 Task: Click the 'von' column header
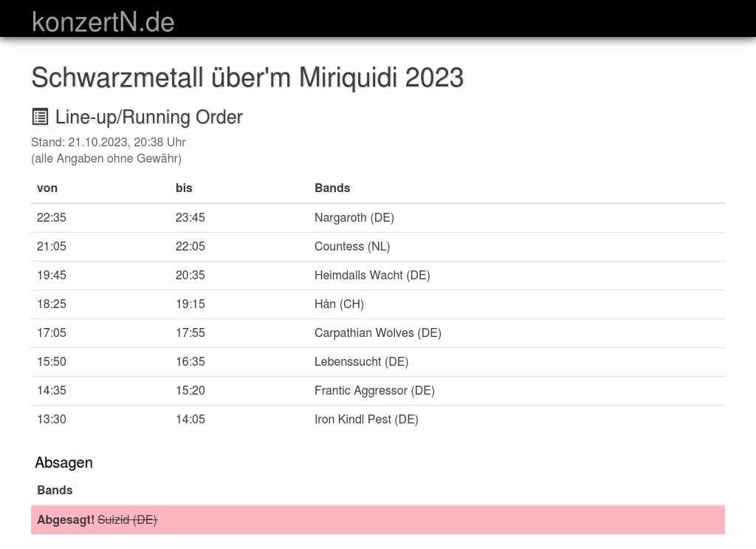[x=47, y=188]
